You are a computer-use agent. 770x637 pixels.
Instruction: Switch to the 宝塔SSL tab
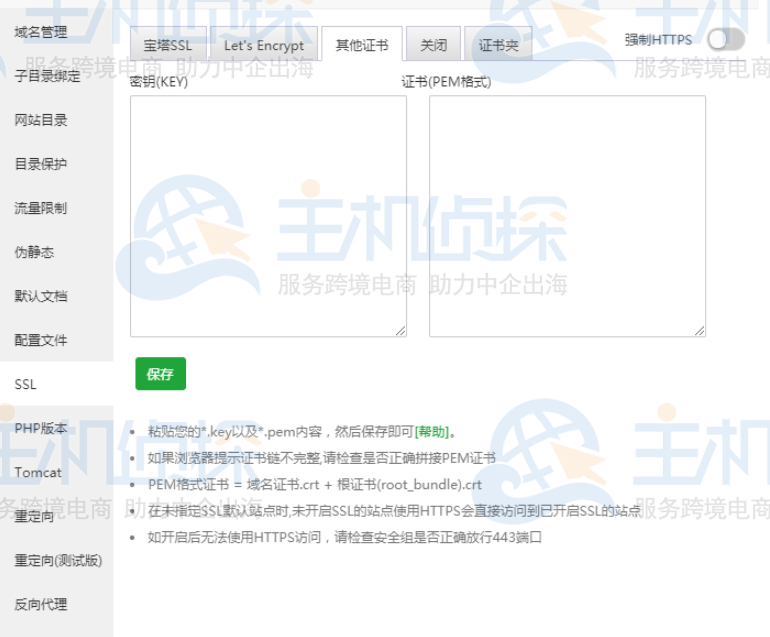167,46
